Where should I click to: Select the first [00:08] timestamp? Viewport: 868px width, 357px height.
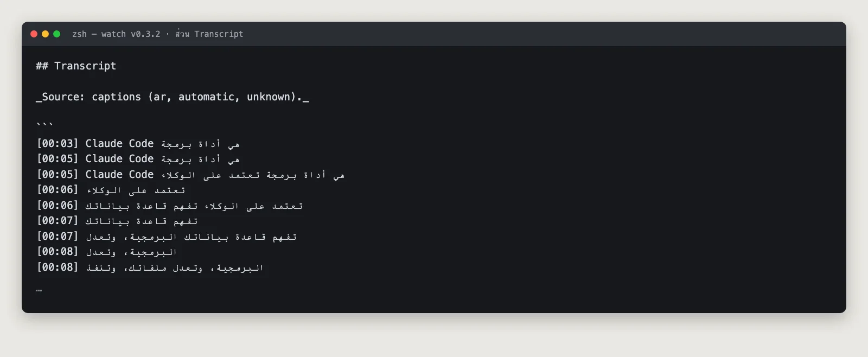(x=58, y=251)
